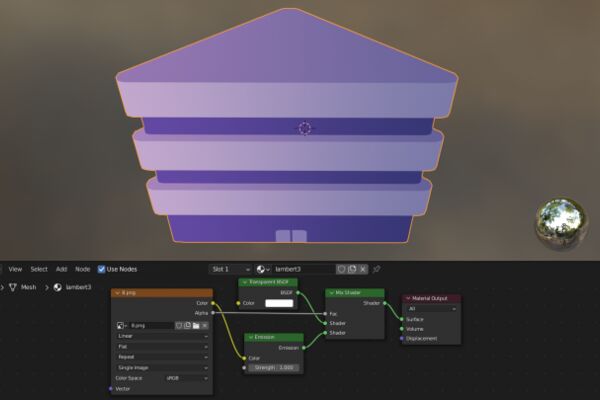Open the Single Image source dropdown
Image resolution: width=600 pixels, height=400 pixels.
(x=163, y=367)
